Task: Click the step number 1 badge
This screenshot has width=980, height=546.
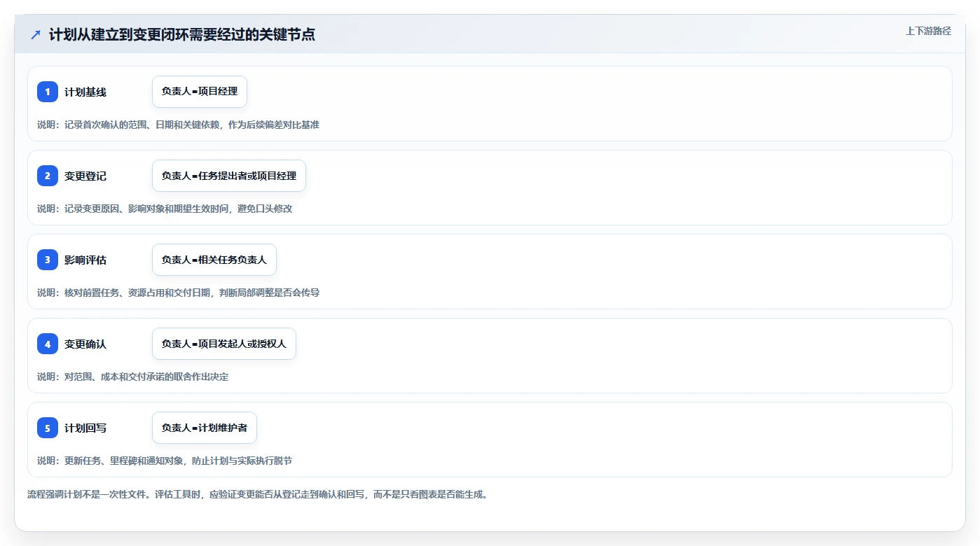Action: pos(48,92)
